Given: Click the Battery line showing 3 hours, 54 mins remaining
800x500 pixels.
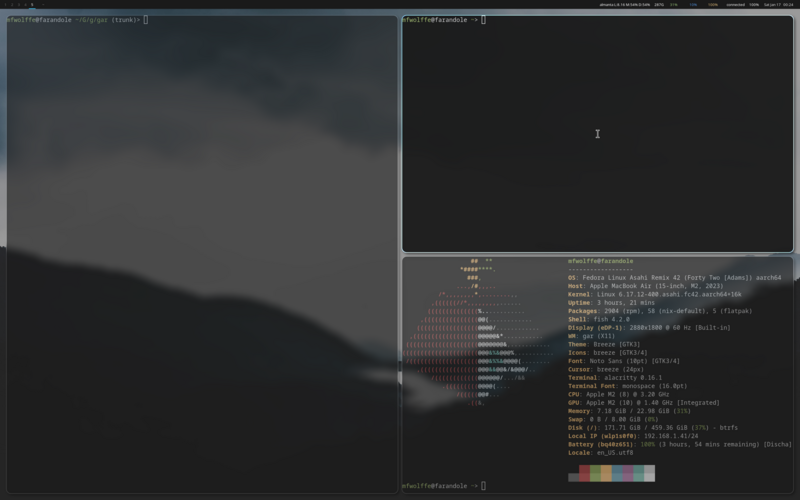Looking at the screenshot, I should click(680, 444).
